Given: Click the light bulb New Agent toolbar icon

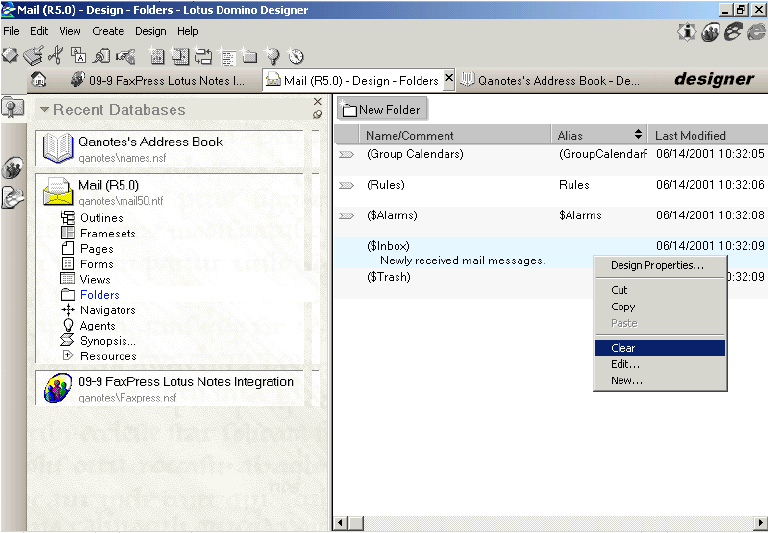Looking at the screenshot, I should (x=272, y=56).
